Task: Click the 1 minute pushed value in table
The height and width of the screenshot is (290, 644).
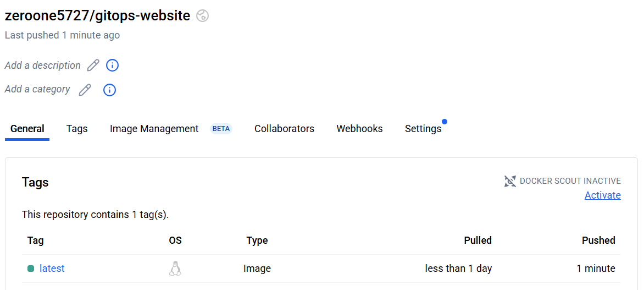Action: (x=596, y=269)
